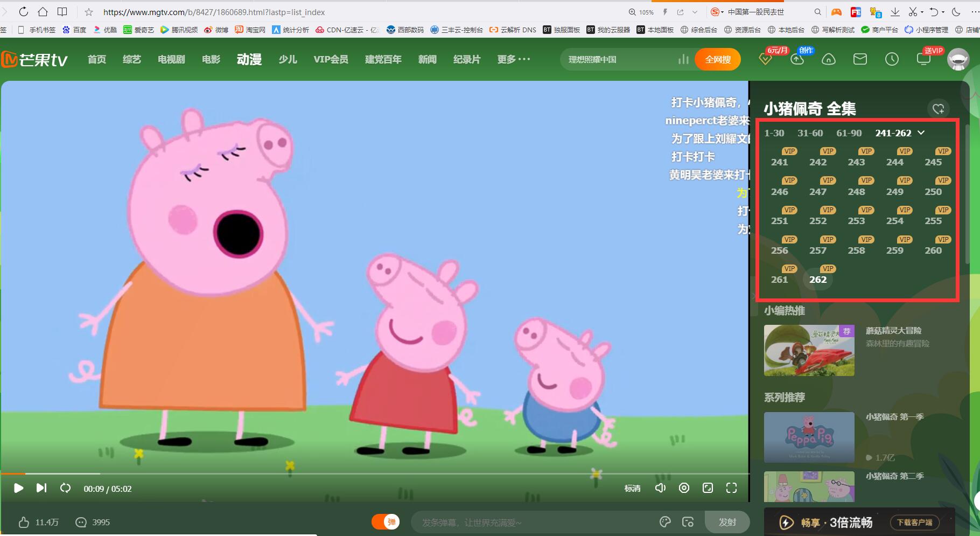
Task: Open watch history clock icon
Action: pyautogui.click(x=892, y=59)
